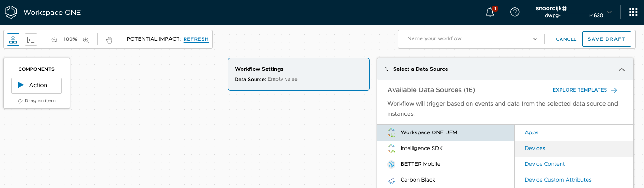The height and width of the screenshot is (188, 644).
Task: Zoom out the workflow canvas
Action: [x=54, y=40]
